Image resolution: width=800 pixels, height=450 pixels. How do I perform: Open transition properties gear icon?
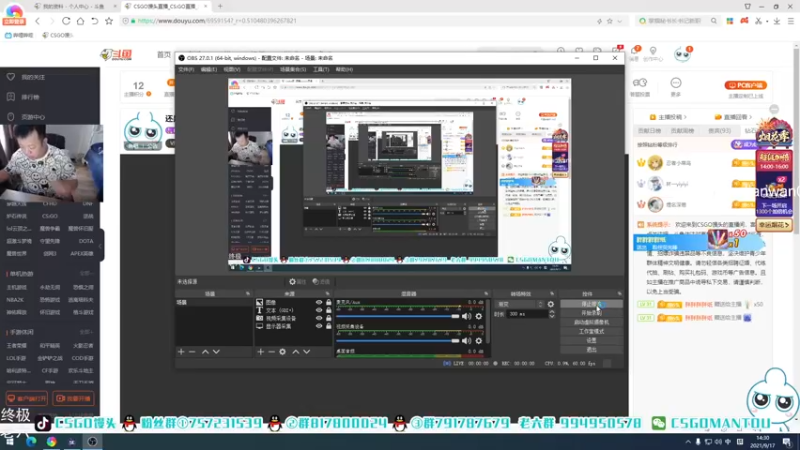pyautogui.click(x=551, y=304)
